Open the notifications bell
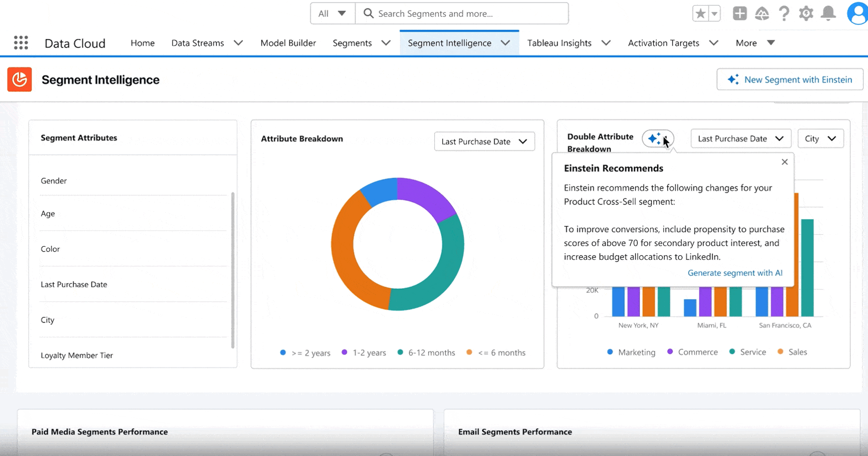Viewport: 868px width, 456px height. click(828, 14)
